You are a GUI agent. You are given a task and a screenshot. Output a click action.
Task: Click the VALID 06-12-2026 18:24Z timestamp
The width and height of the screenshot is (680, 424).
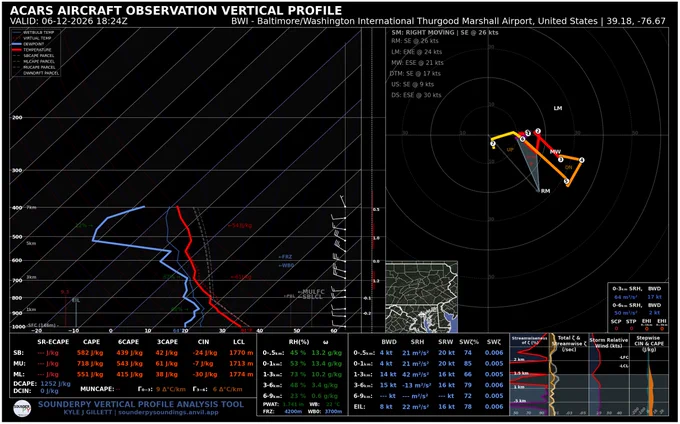coord(68,21)
